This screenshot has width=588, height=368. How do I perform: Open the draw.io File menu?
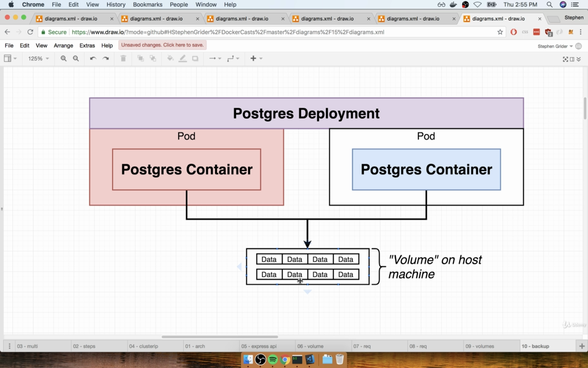tap(9, 46)
